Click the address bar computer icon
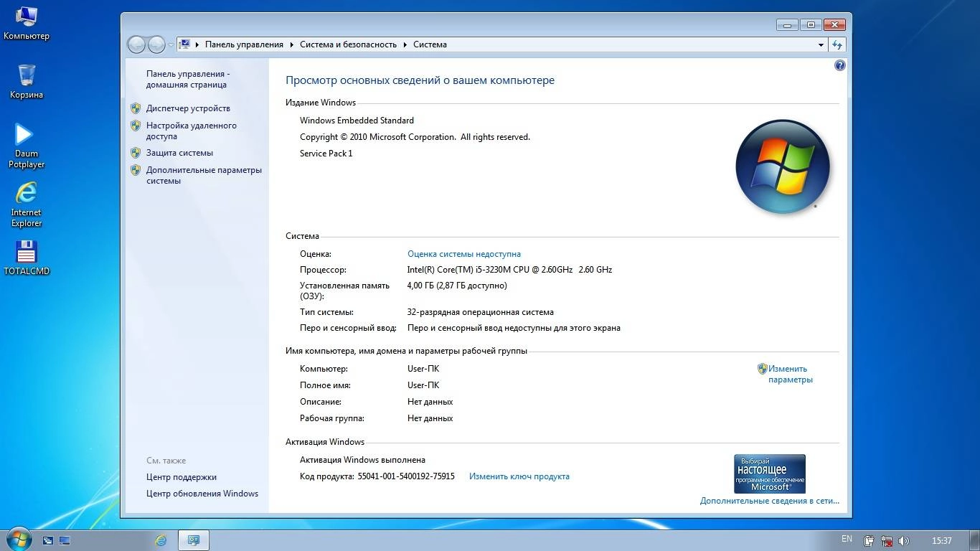This screenshot has height=551, width=980. click(185, 44)
